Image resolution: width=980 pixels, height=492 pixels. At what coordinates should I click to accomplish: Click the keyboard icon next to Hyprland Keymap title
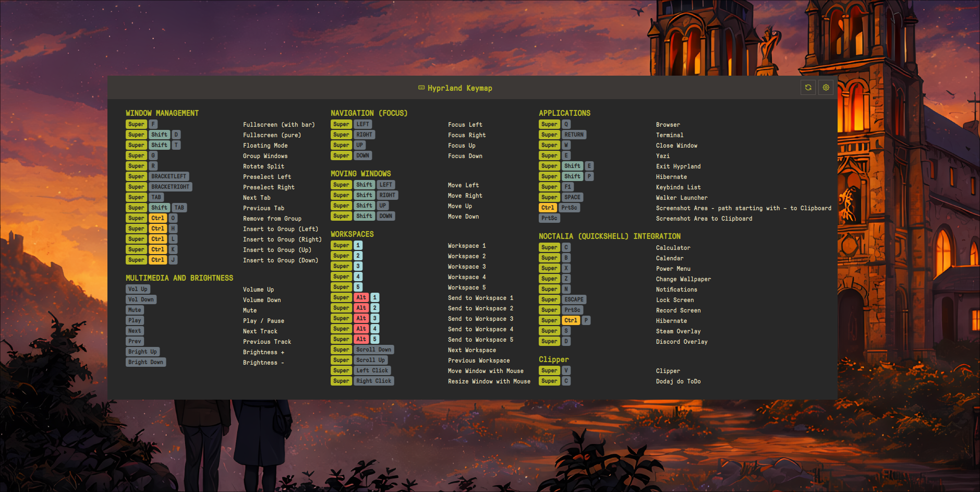(421, 88)
